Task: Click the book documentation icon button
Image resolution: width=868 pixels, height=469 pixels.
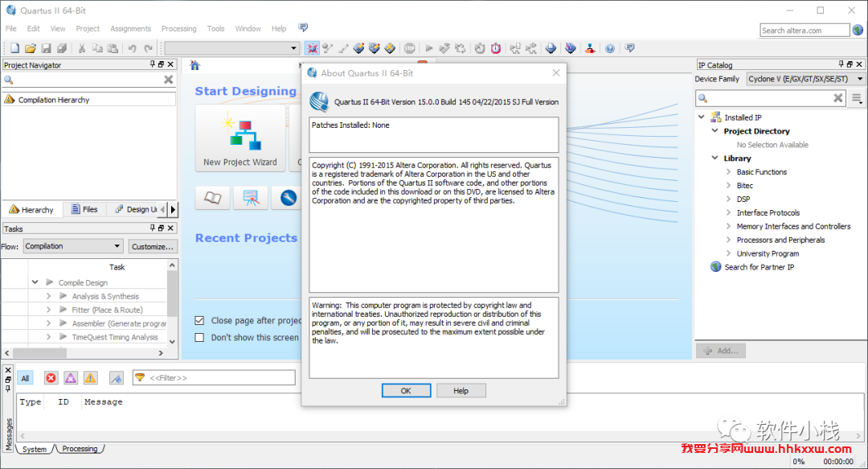Action: (212, 198)
